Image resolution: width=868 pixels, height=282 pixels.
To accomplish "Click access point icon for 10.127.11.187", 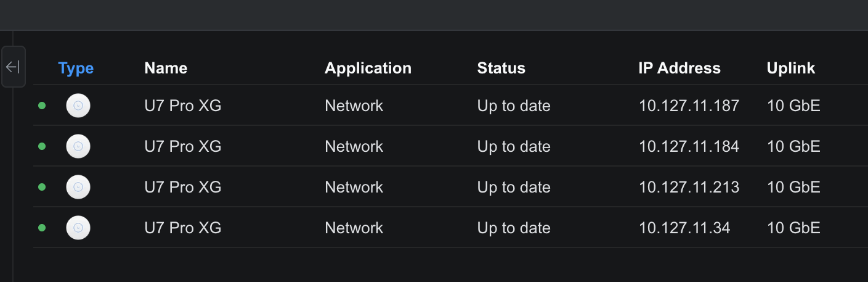I will (78, 106).
